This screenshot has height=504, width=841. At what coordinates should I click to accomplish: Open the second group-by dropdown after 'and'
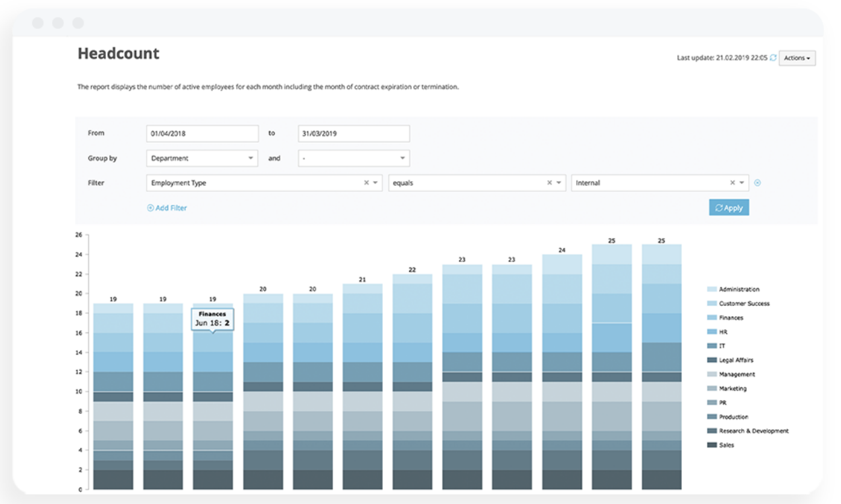point(354,158)
